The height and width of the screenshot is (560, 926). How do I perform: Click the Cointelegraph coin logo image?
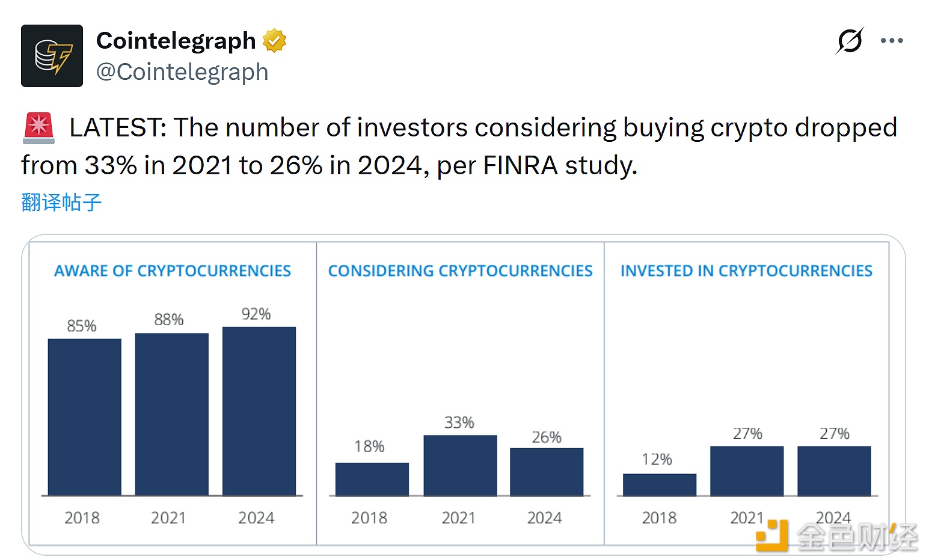(52, 56)
